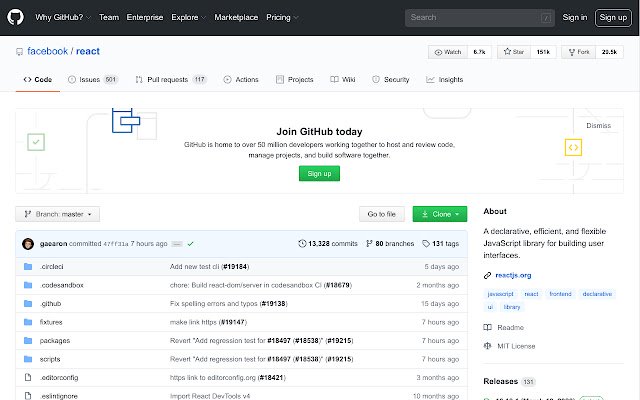
Task: Switch to the Projects tab
Action: 295,80
